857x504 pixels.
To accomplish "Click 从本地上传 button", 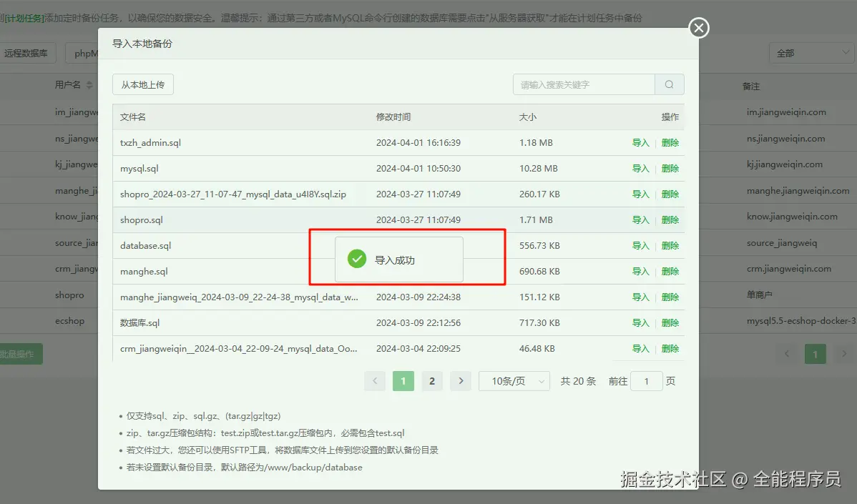I will pyautogui.click(x=143, y=84).
